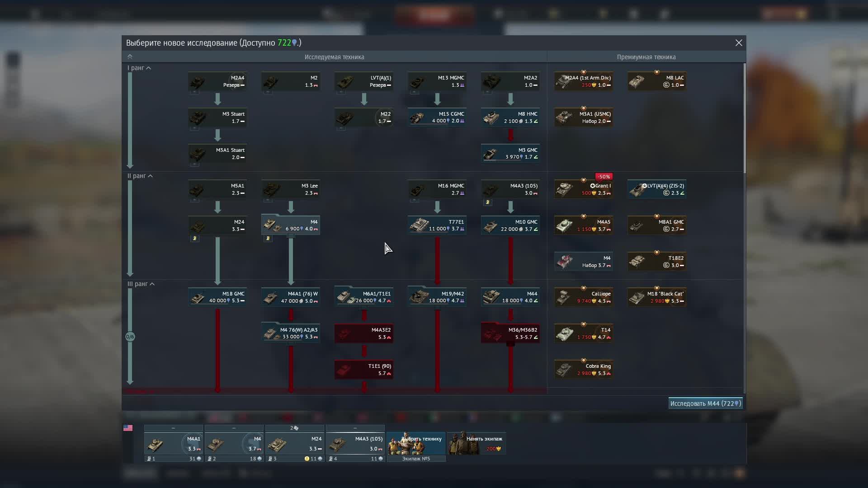
Task: Select the M36/M36B2 vehicle icon
Action: (491, 333)
